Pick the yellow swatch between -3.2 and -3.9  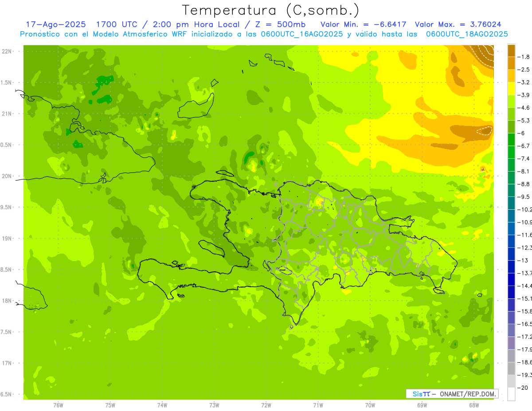(511, 88)
